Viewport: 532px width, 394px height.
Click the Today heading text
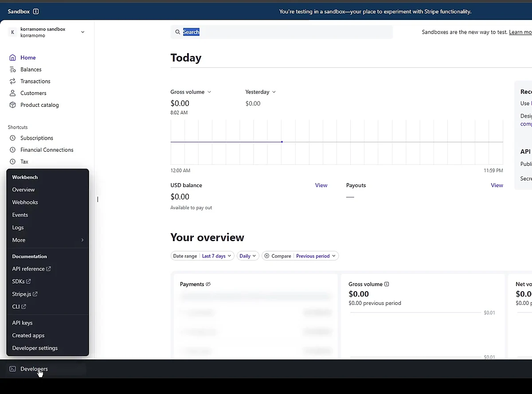pyautogui.click(x=186, y=58)
